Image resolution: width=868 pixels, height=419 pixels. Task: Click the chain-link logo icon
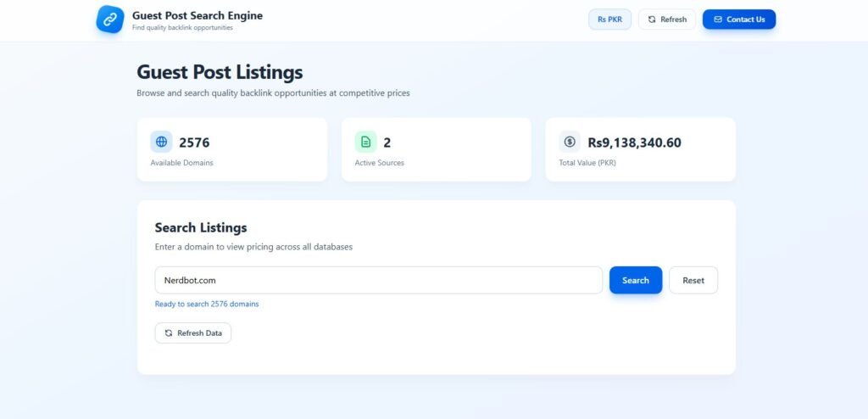110,20
